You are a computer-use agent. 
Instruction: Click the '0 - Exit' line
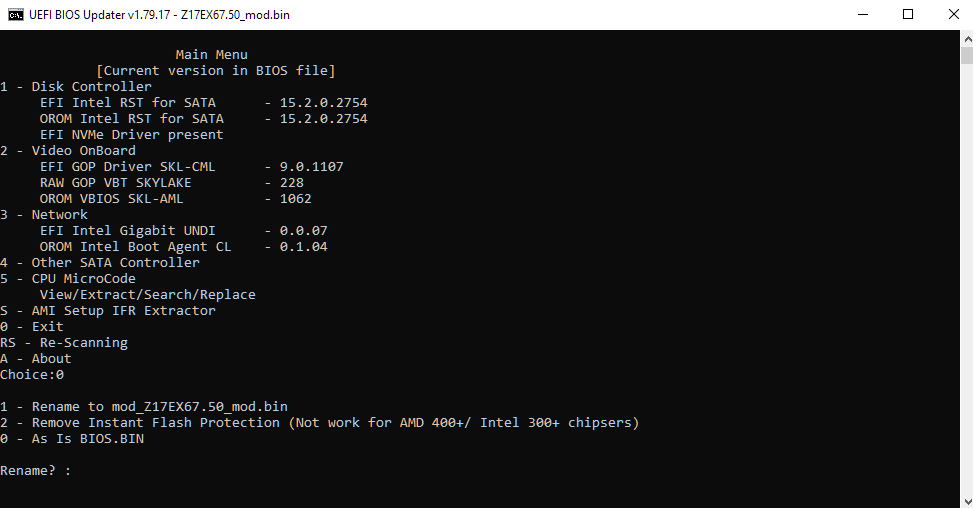click(x=32, y=326)
